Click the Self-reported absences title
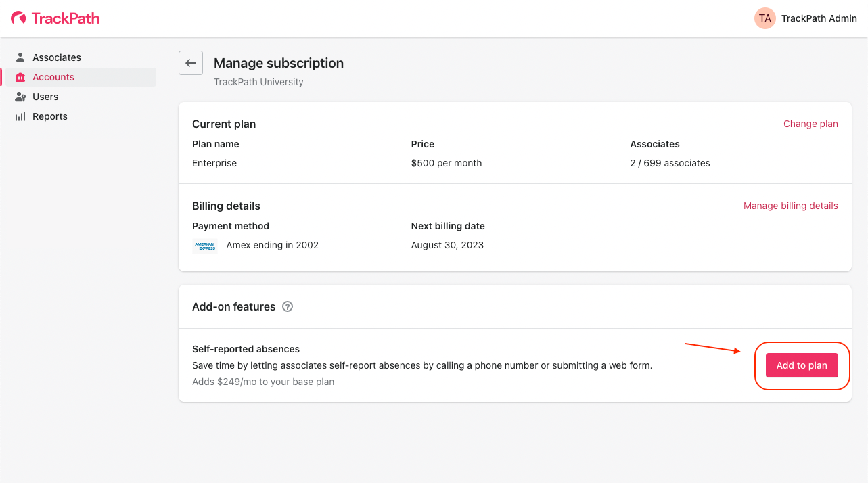This screenshot has width=868, height=483. (246, 349)
